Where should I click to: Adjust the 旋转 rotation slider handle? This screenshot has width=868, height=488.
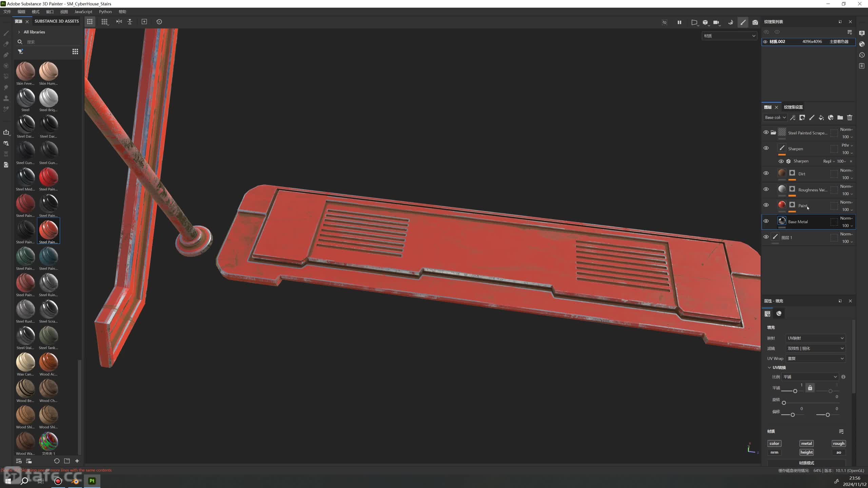point(784,403)
